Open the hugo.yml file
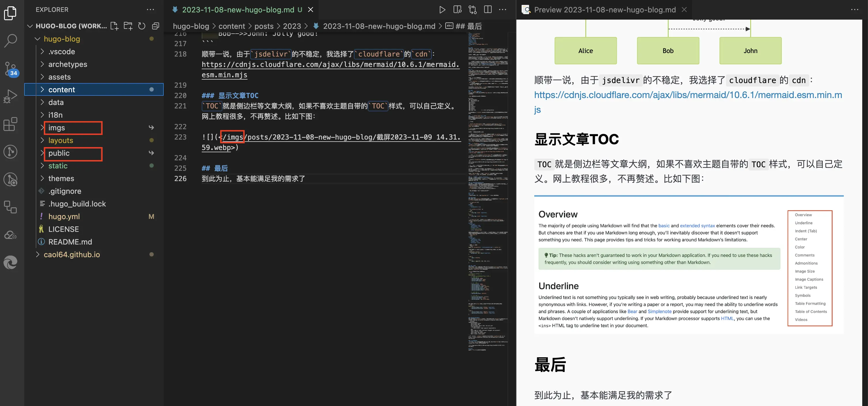 [x=94, y=217]
